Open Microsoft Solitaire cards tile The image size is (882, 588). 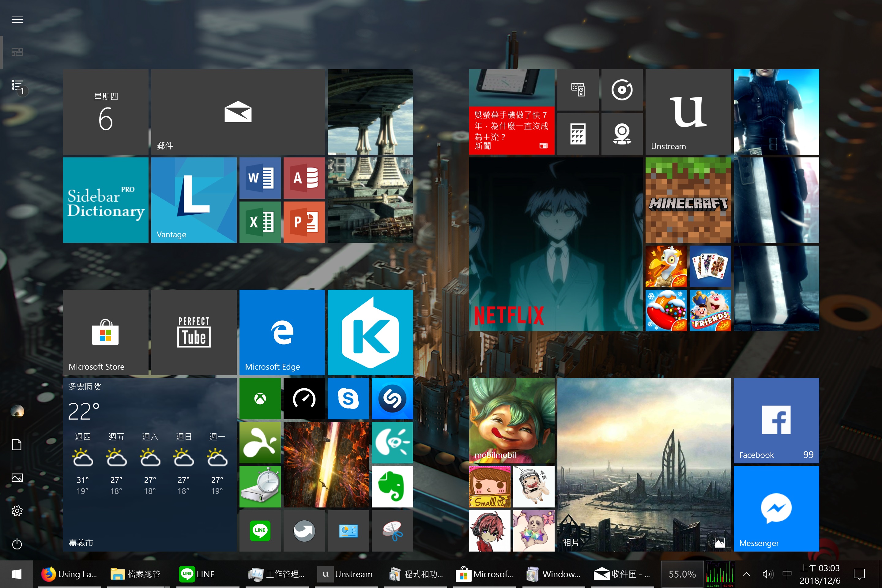(710, 266)
